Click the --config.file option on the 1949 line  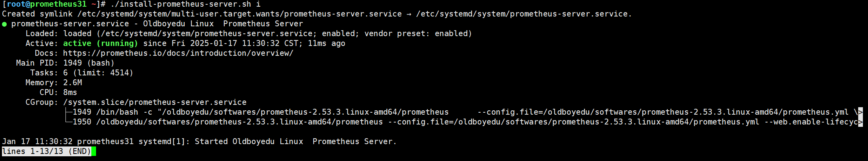[663, 112]
